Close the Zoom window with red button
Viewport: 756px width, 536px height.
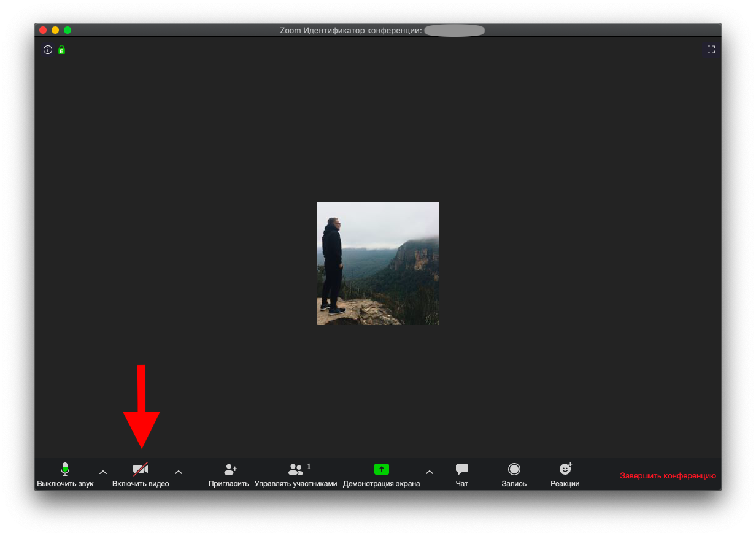43,30
